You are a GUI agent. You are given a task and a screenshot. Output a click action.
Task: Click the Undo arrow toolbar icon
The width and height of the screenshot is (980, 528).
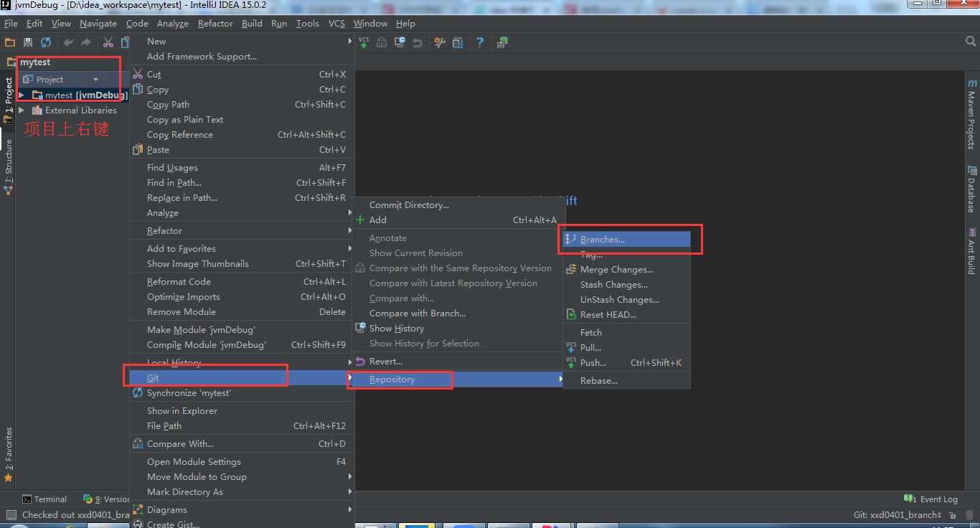click(x=68, y=43)
